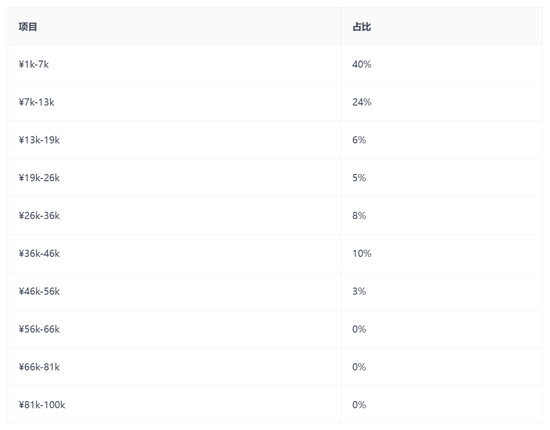Click the 5% percentage cell

(x=359, y=178)
